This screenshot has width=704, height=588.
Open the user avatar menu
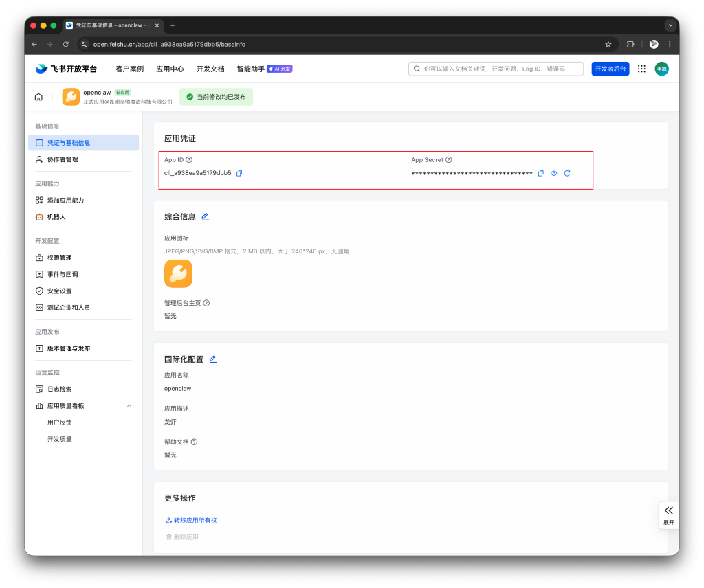[661, 69]
